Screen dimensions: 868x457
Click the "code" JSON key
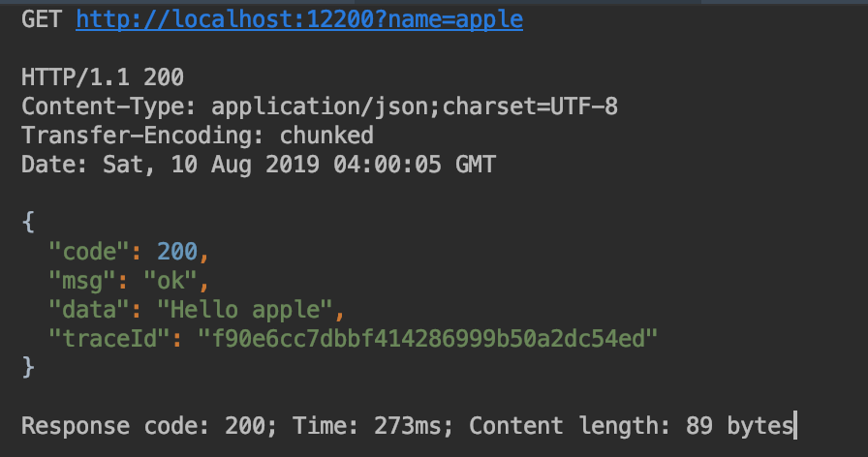tap(89, 252)
